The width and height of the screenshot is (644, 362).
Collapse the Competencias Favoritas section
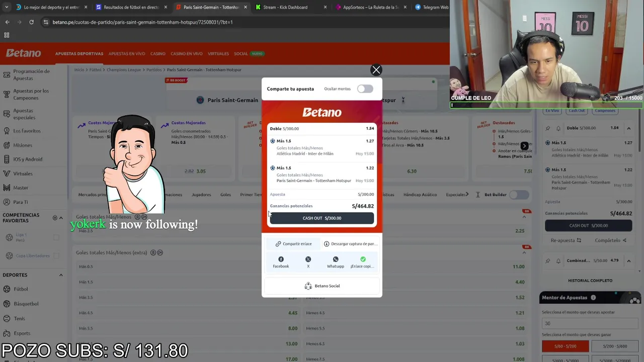(61, 218)
